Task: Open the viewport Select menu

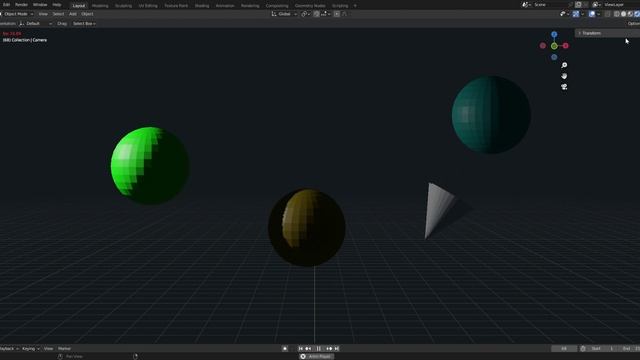Action: [58, 14]
